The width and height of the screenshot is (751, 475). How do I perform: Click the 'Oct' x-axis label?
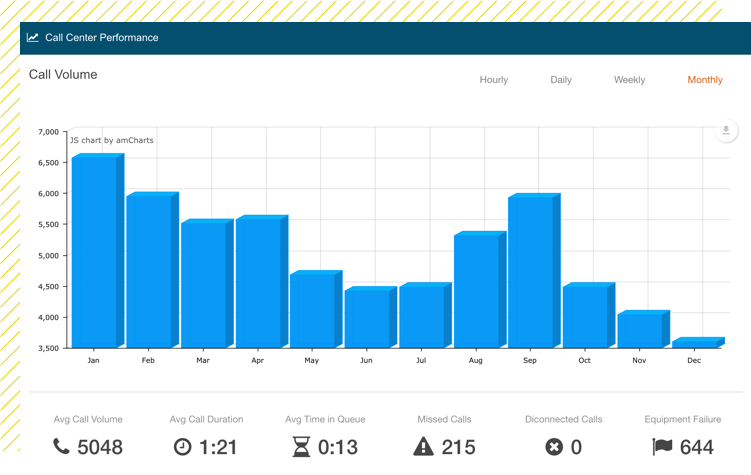pos(584,360)
